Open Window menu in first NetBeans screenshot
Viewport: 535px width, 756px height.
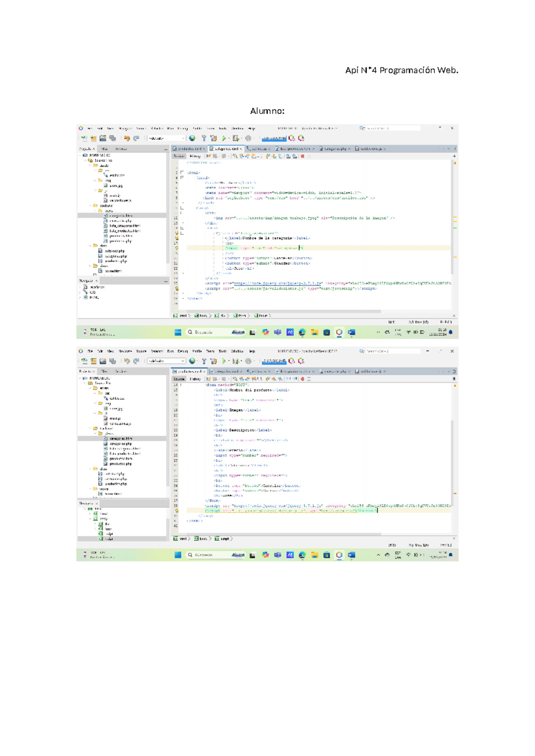[x=237, y=128]
